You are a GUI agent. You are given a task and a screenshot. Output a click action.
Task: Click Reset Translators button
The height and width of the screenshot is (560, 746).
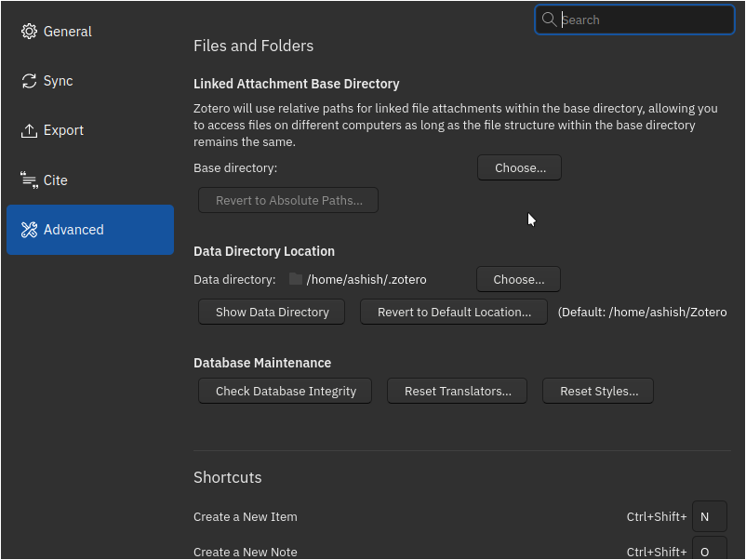pyautogui.click(x=457, y=391)
